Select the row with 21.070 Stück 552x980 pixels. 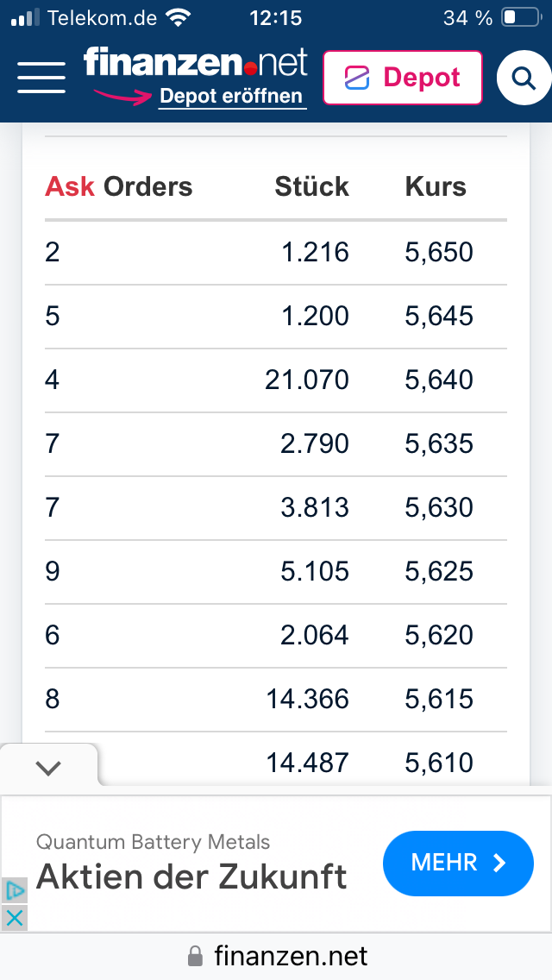point(276,380)
